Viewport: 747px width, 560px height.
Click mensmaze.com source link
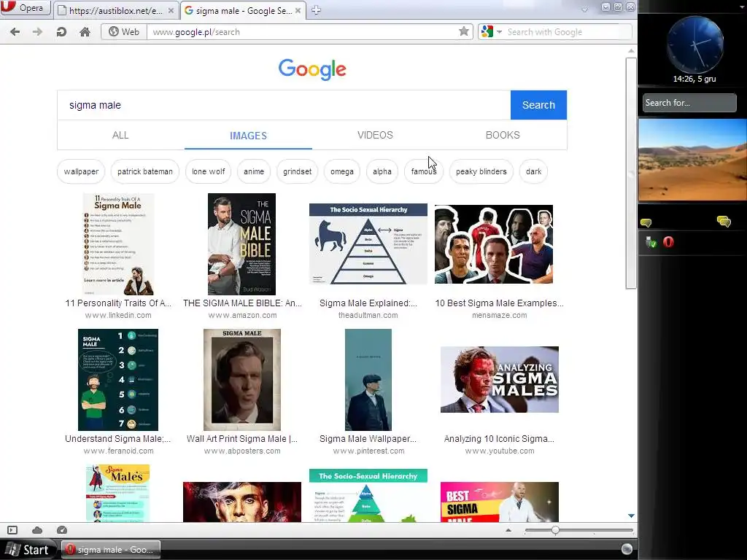(499, 315)
